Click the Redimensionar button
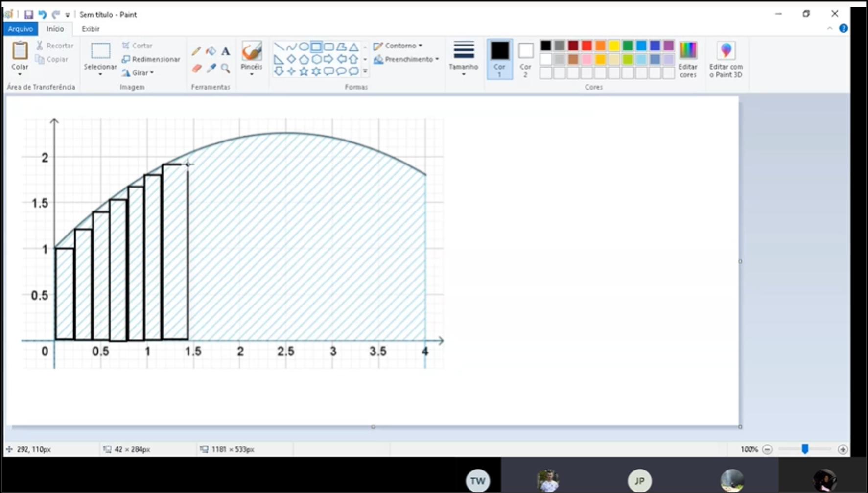Screen dimensions: 868x493 pyautogui.click(x=151, y=59)
